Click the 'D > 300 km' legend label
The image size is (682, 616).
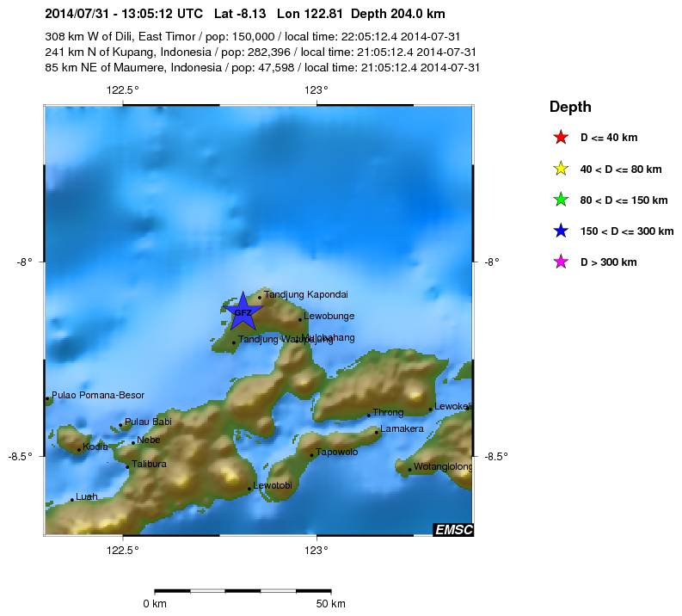click(609, 262)
